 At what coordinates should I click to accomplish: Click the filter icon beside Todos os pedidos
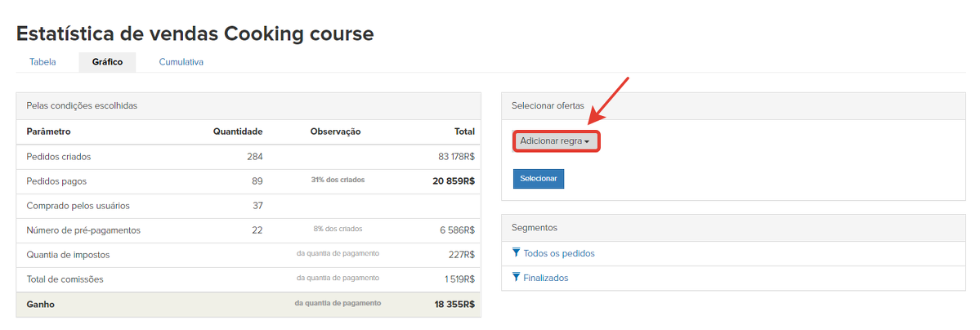coord(516,253)
